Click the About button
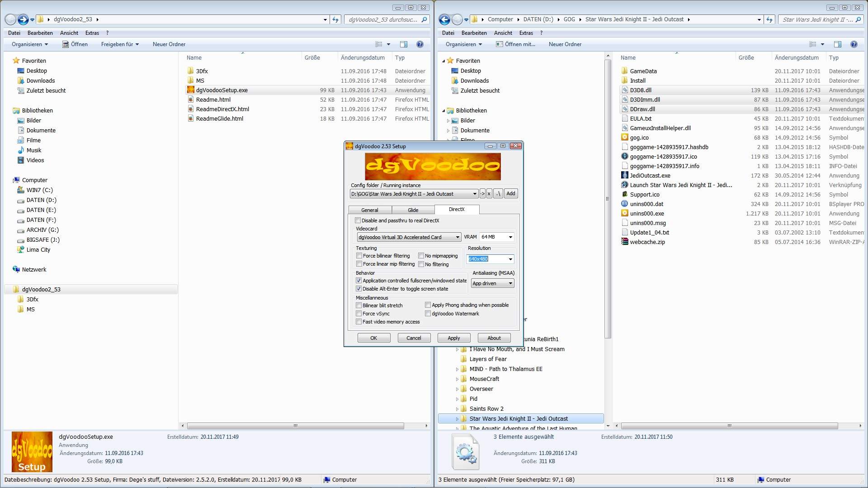The height and width of the screenshot is (488, 868). (x=494, y=338)
